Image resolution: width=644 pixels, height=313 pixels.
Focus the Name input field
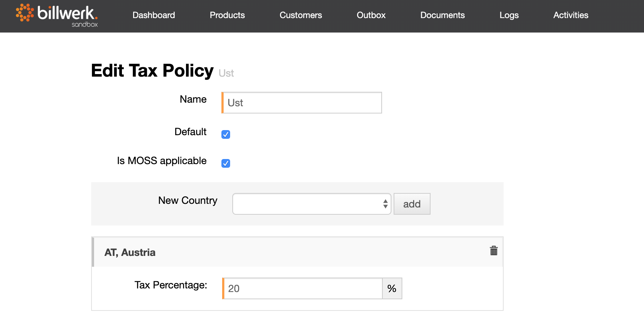pyautogui.click(x=302, y=103)
